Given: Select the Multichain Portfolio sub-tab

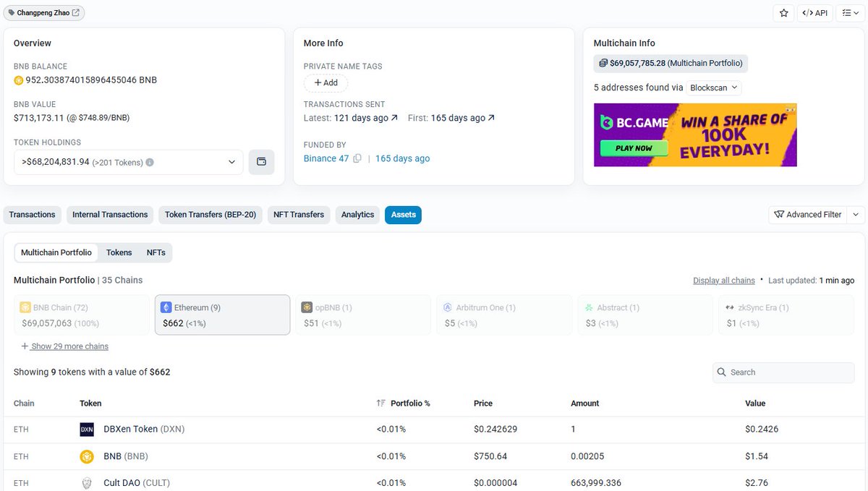Looking at the screenshot, I should [x=56, y=252].
